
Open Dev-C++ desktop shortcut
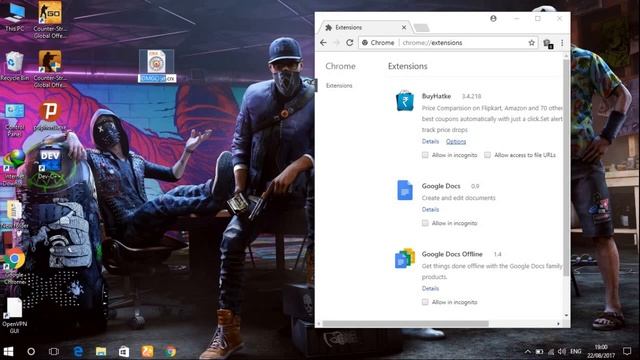pos(50,164)
